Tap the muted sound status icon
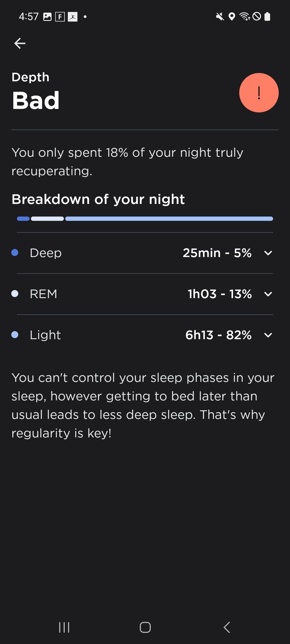Screen dimensions: 290x644 pyautogui.click(x=220, y=16)
